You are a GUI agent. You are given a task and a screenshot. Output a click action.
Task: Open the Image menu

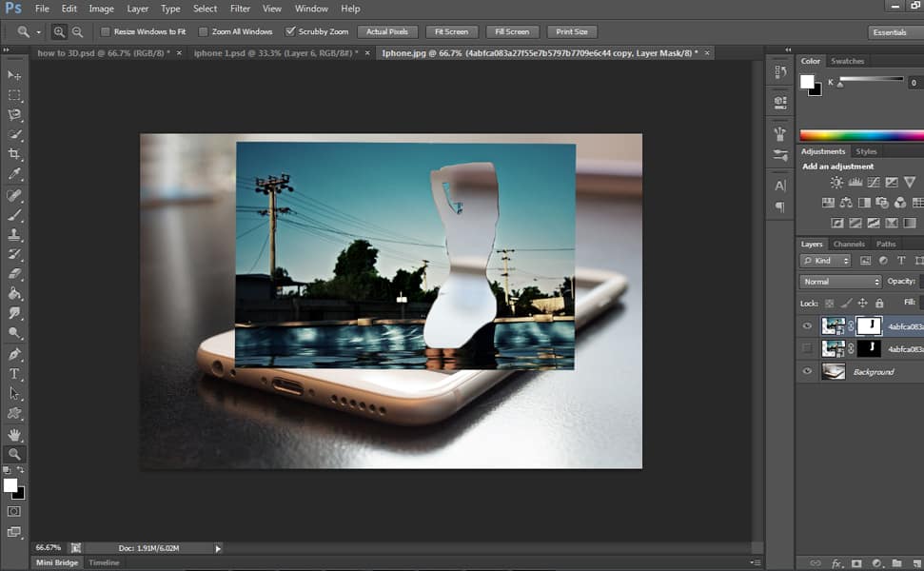[x=102, y=9]
